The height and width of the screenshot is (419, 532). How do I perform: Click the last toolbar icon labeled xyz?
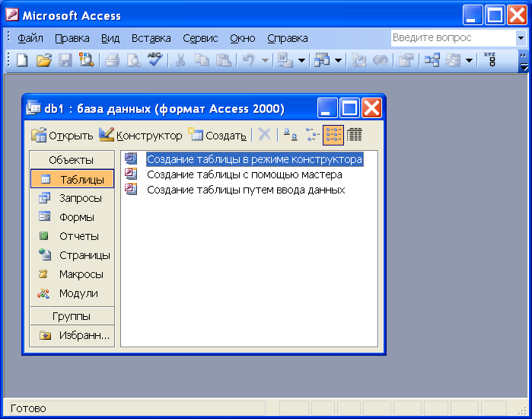[489, 59]
